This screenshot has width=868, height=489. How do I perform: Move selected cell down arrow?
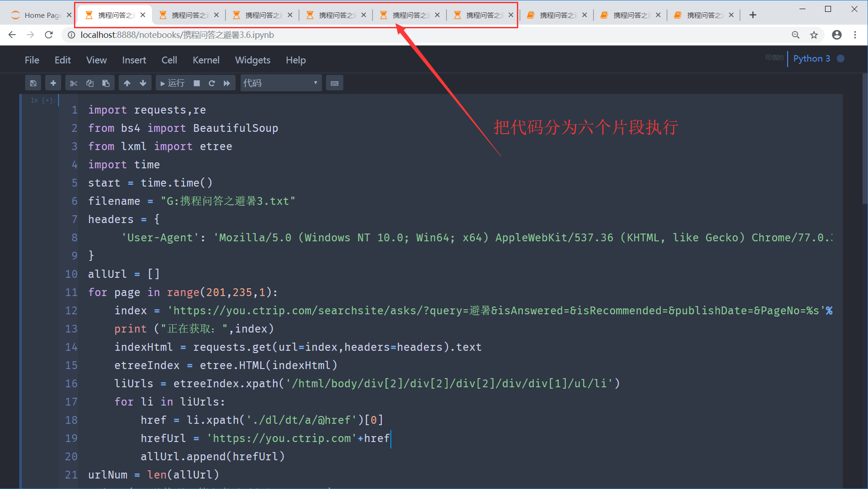[143, 83]
